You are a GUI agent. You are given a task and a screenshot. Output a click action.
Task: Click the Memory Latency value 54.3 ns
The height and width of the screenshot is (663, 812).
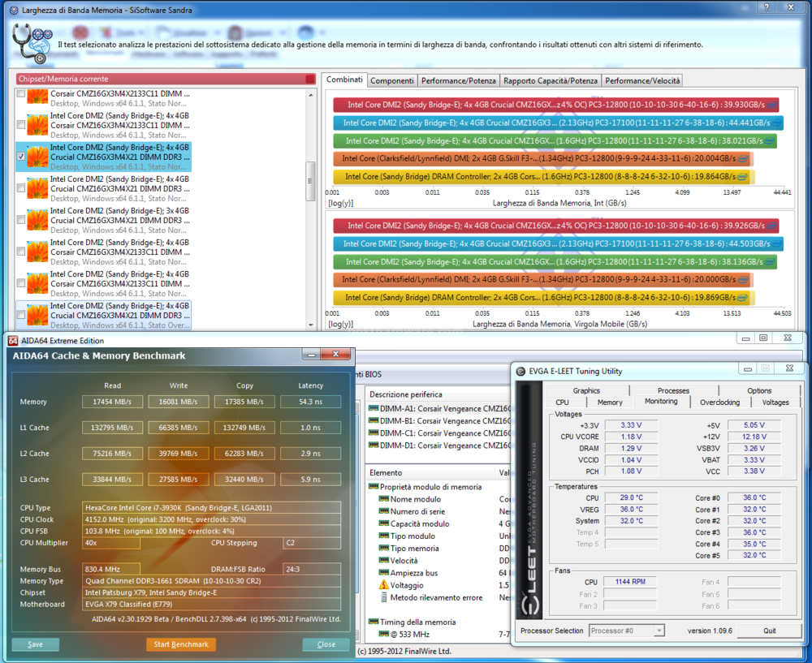click(311, 402)
